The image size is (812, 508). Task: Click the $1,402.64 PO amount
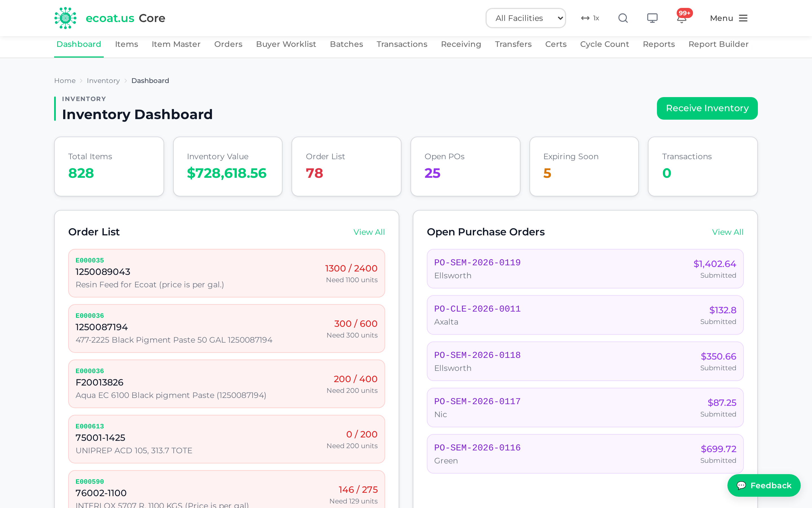coord(715,264)
